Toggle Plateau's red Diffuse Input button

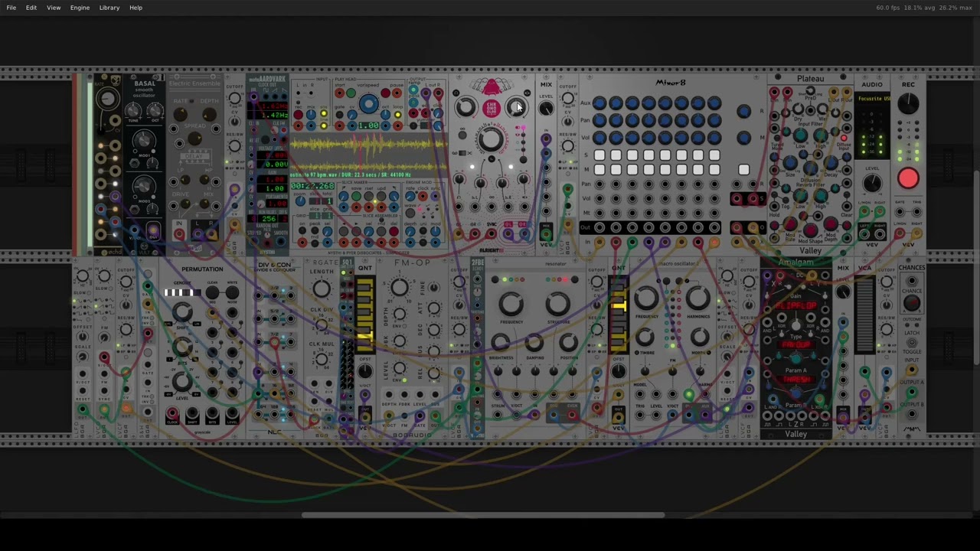click(x=844, y=139)
